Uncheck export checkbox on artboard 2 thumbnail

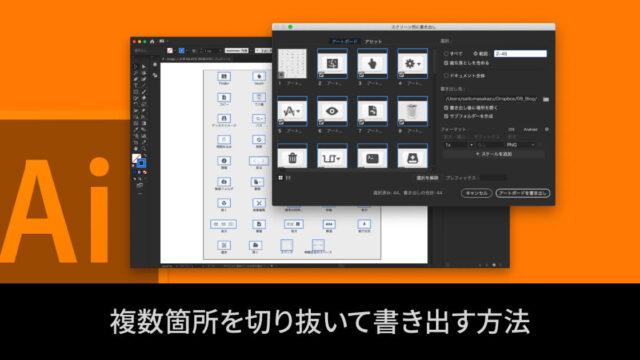pyautogui.click(x=322, y=75)
